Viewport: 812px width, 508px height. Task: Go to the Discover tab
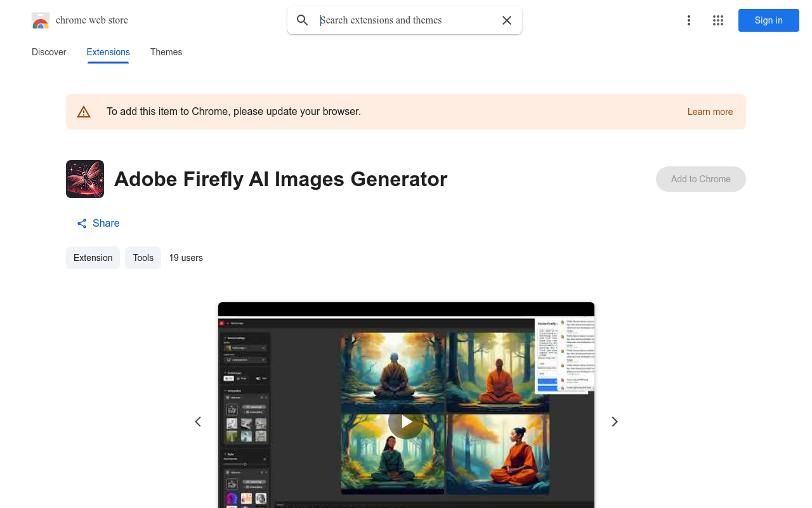[x=49, y=52]
